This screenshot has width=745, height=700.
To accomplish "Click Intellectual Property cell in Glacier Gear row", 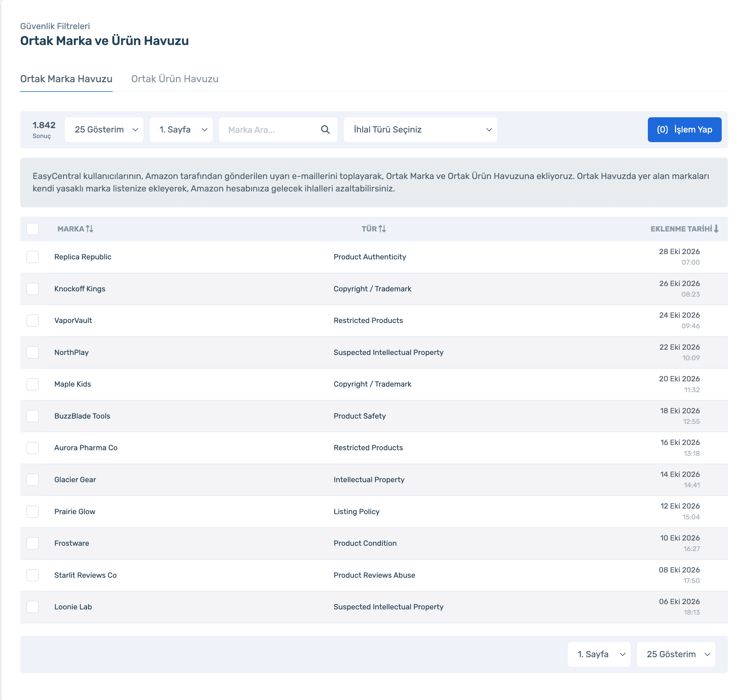I will coord(369,480).
